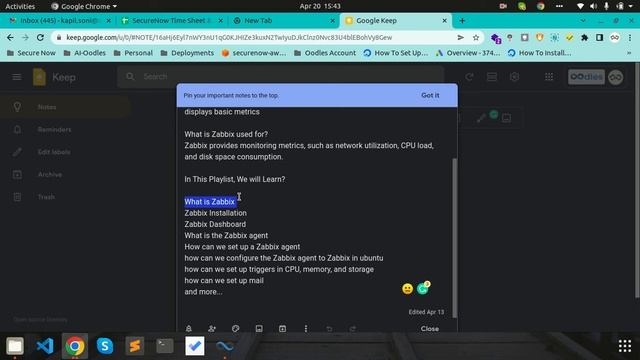Close the open note with Close button
Image resolution: width=640 pixels, height=360 pixels.
coord(430,329)
